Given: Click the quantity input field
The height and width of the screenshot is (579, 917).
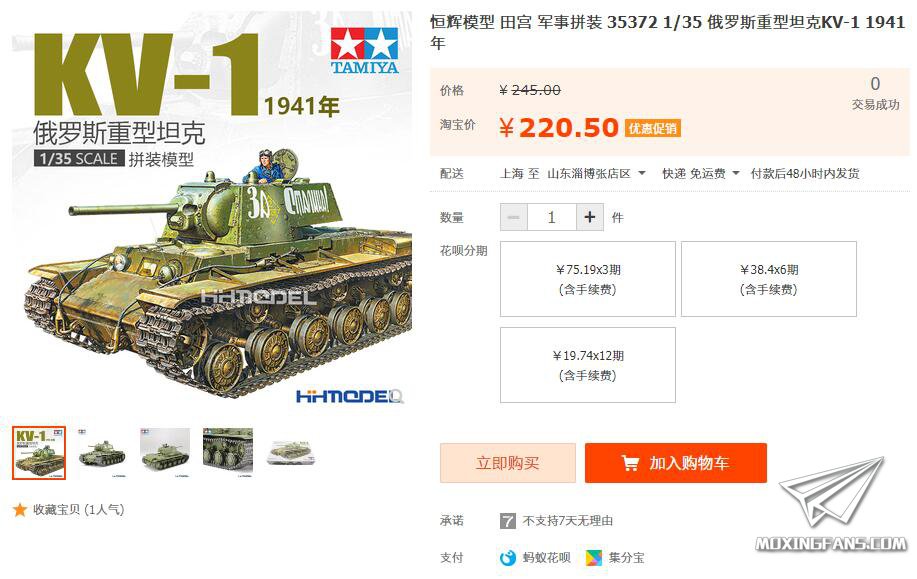Looking at the screenshot, I should point(551,218).
